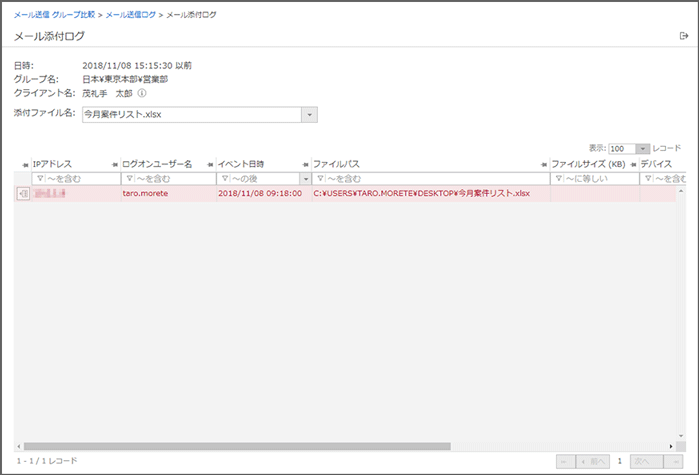Viewport: 699px width, 475px height.
Task: Open the row detail icon in first record
Action: tap(23, 194)
